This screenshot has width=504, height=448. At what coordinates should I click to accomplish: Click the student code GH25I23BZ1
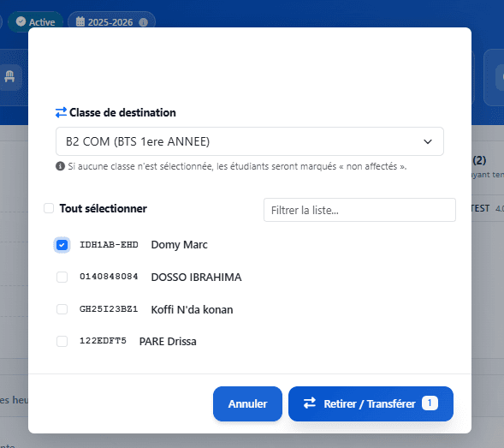tap(109, 309)
